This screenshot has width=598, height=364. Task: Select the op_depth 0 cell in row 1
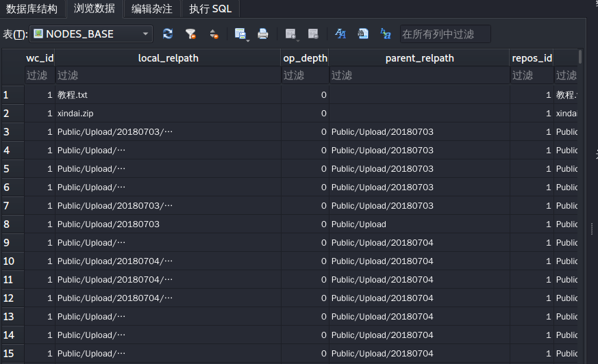click(305, 95)
